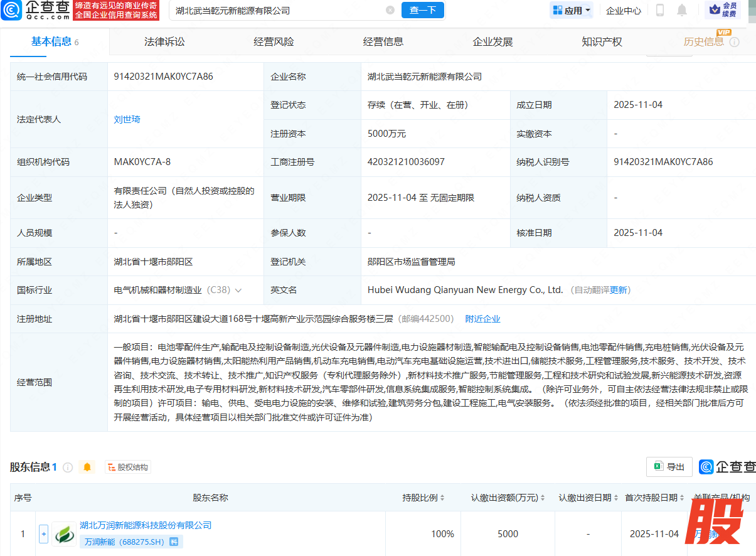This screenshot has width=756, height=556.
Task: Open the notification bell in header
Action: tap(682, 10)
